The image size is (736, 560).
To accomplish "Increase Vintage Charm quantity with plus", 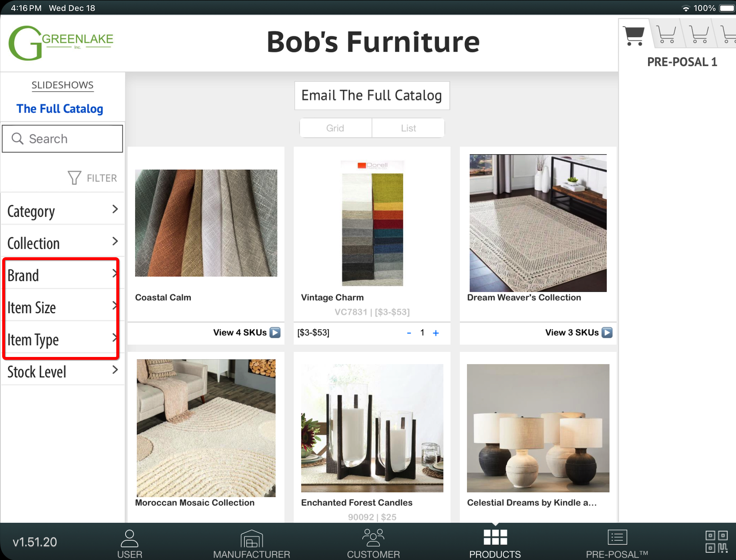I will (436, 333).
